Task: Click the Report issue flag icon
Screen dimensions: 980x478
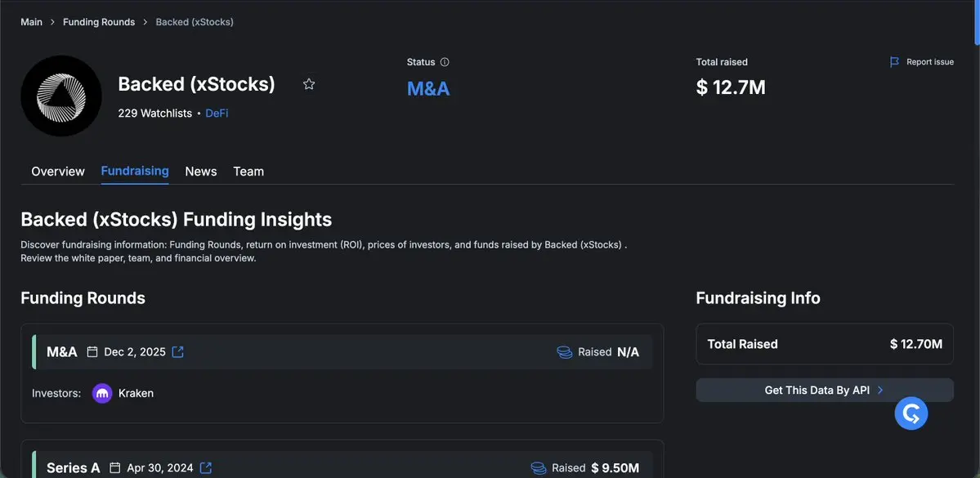Action: [x=894, y=62]
